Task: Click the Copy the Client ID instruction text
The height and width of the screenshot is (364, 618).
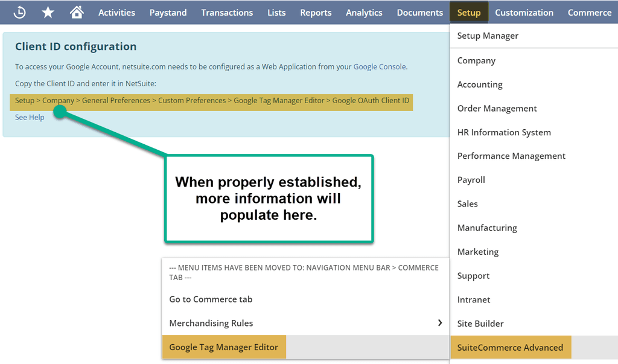Action: click(86, 84)
